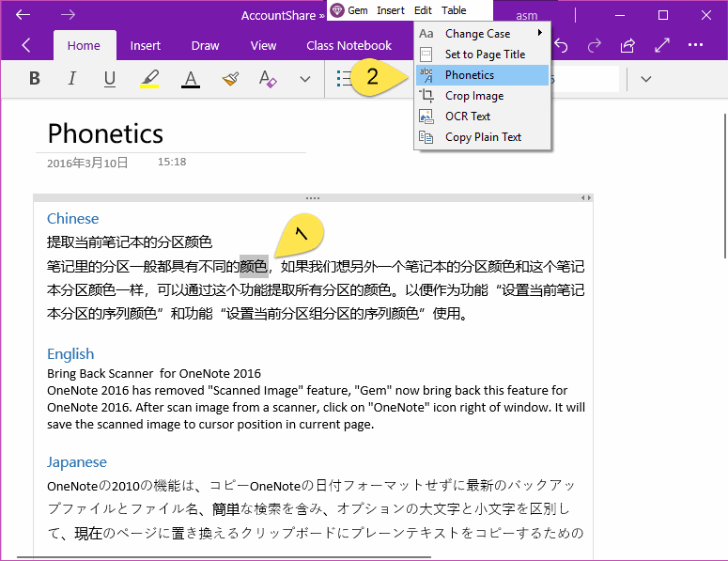Switch to the View tab
This screenshot has height=561, width=728.
(x=263, y=45)
